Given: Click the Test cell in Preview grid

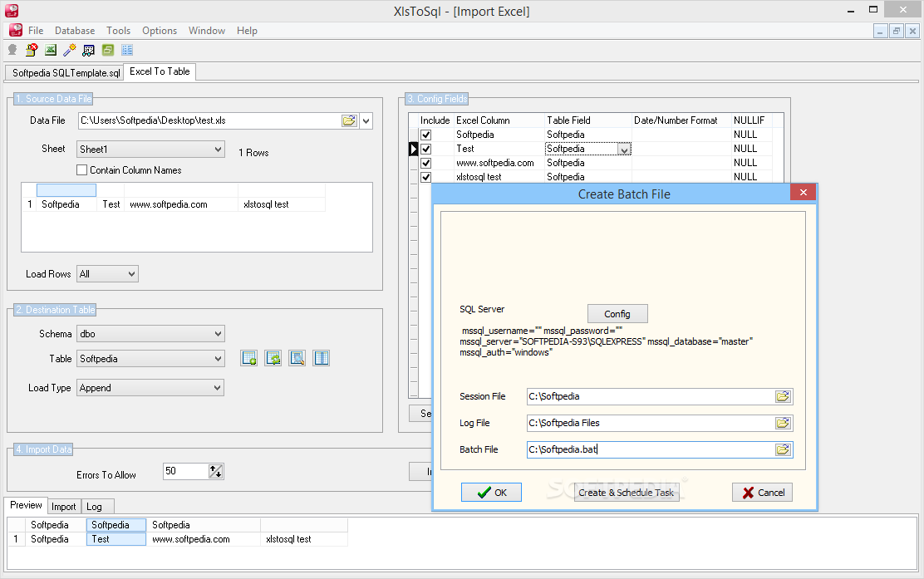Looking at the screenshot, I should click(x=116, y=539).
